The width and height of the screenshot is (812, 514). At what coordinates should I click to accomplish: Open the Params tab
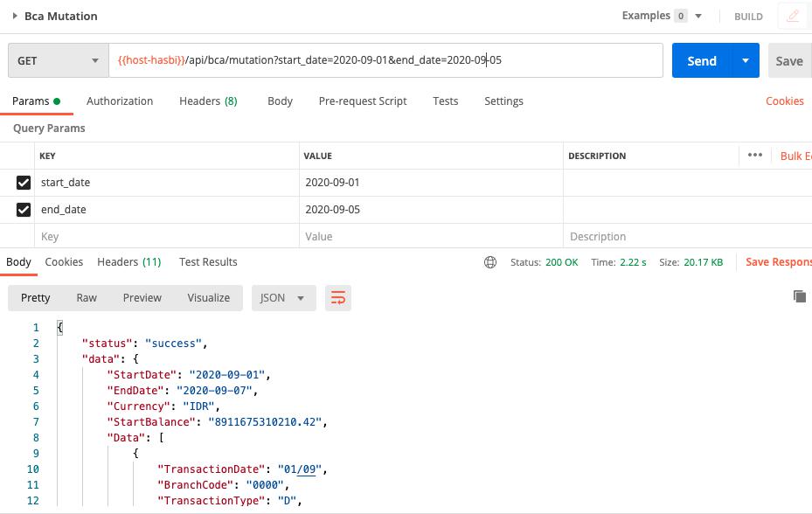coord(36,101)
